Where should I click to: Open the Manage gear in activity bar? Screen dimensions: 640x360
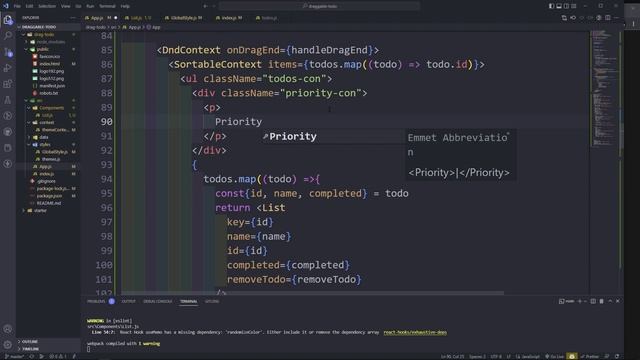(x=8, y=345)
